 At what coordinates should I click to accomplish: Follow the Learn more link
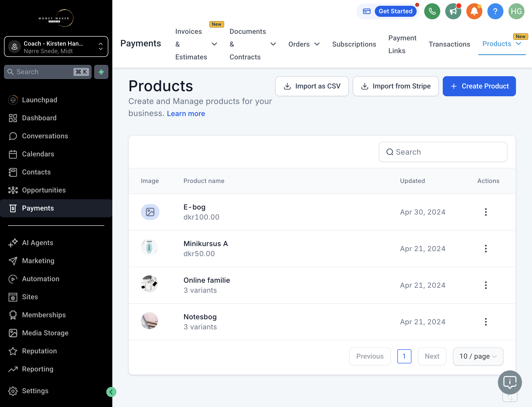point(186,114)
